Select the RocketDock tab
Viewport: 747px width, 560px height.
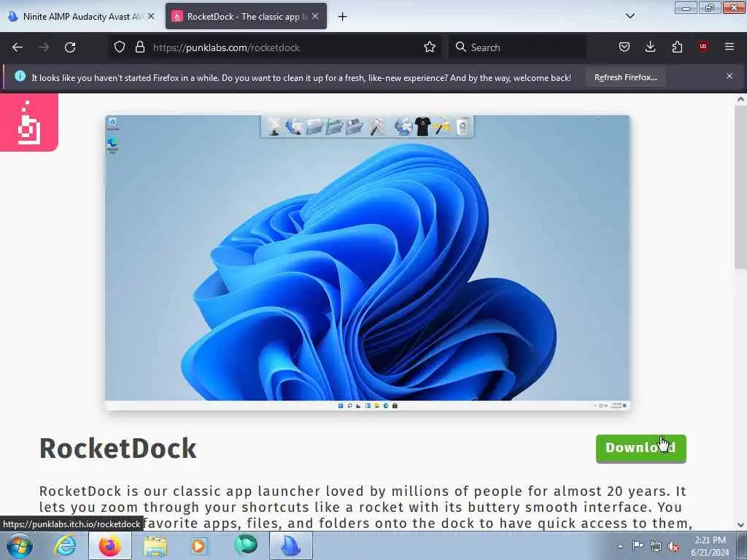coord(246,17)
